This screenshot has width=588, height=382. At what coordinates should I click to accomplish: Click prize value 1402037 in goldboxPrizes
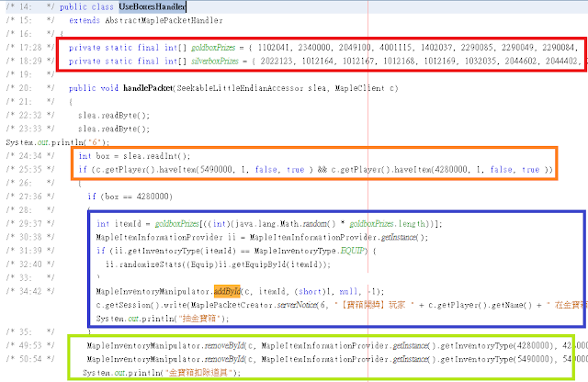point(436,48)
